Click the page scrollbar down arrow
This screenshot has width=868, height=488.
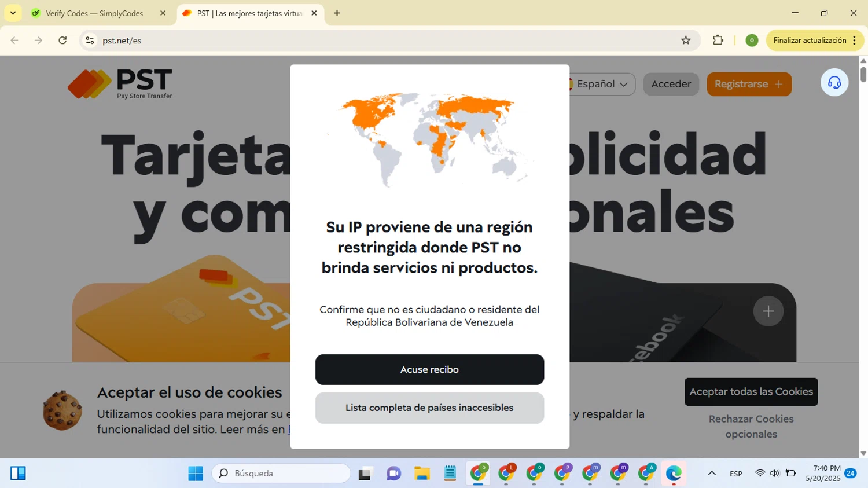(863, 453)
